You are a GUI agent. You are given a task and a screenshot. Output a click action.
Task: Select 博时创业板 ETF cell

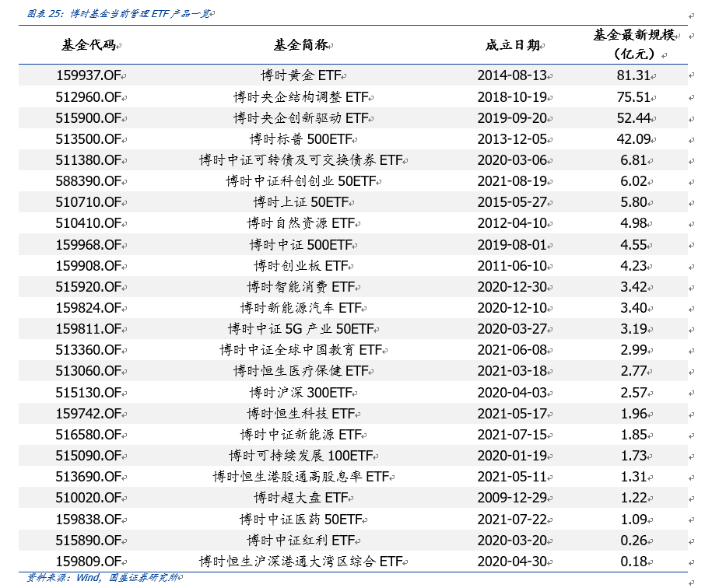(x=301, y=266)
